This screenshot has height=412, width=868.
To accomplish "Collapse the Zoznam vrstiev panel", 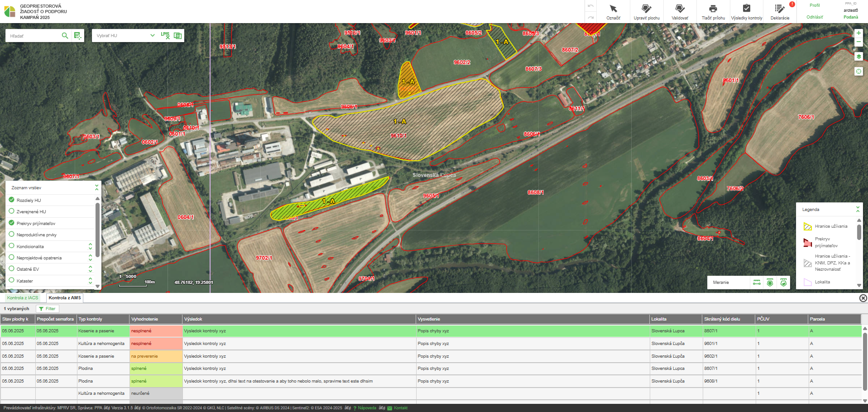I will pos(96,187).
